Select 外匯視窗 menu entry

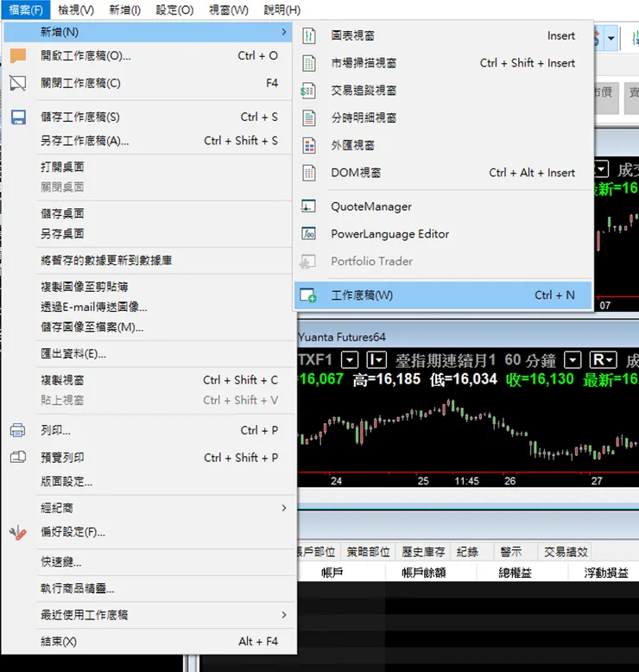[x=444, y=145]
